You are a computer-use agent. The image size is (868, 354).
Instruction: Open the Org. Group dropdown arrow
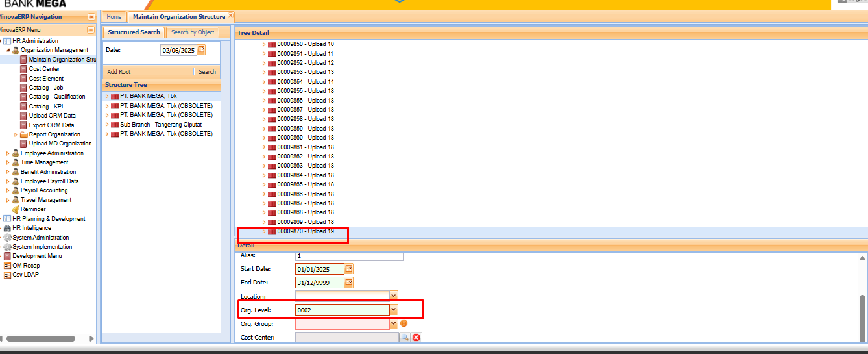pos(394,323)
